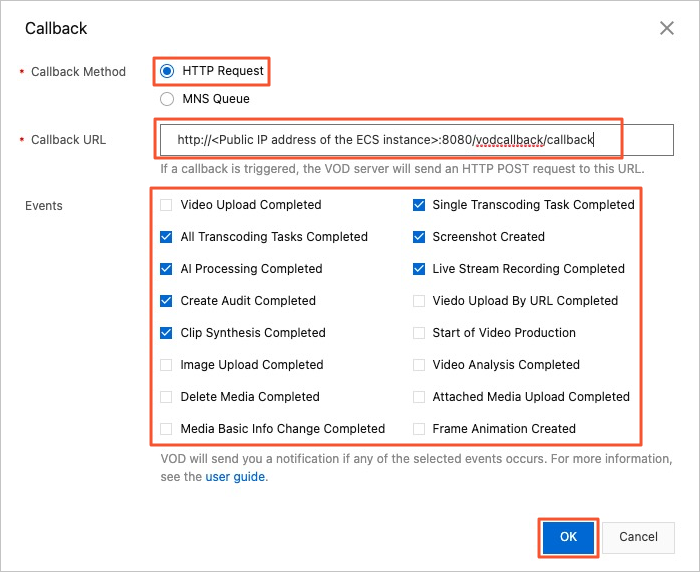Click the OK button
Screen dimensions: 700x572
coord(568,537)
